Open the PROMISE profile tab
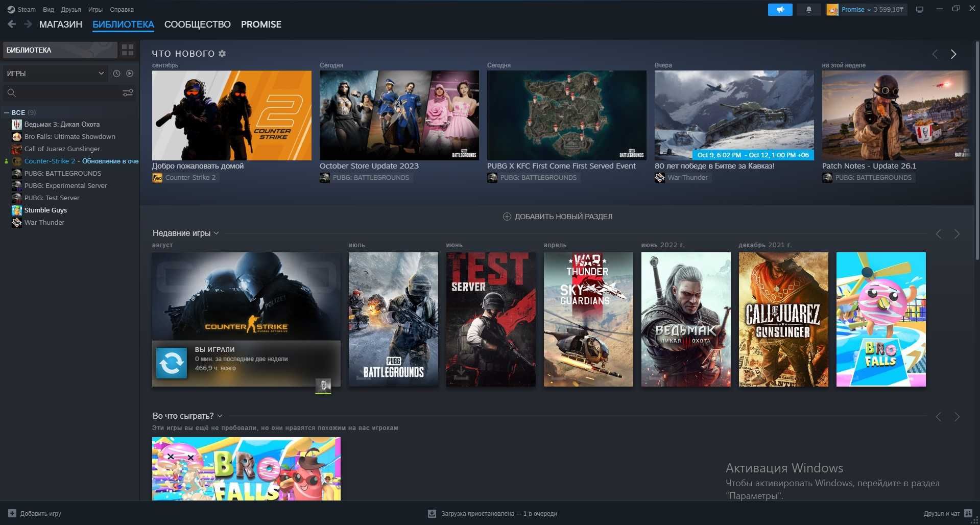Viewport: 980px width, 525px height. click(x=261, y=25)
